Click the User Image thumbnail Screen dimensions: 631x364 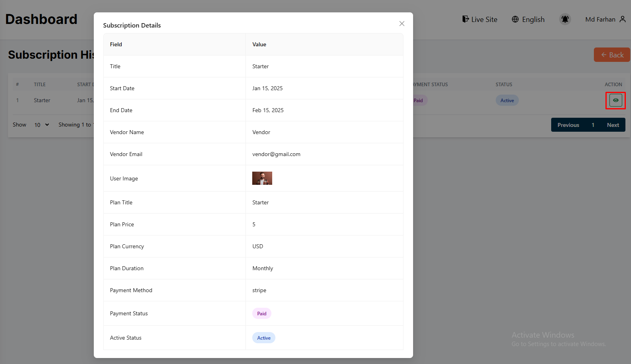tap(262, 178)
